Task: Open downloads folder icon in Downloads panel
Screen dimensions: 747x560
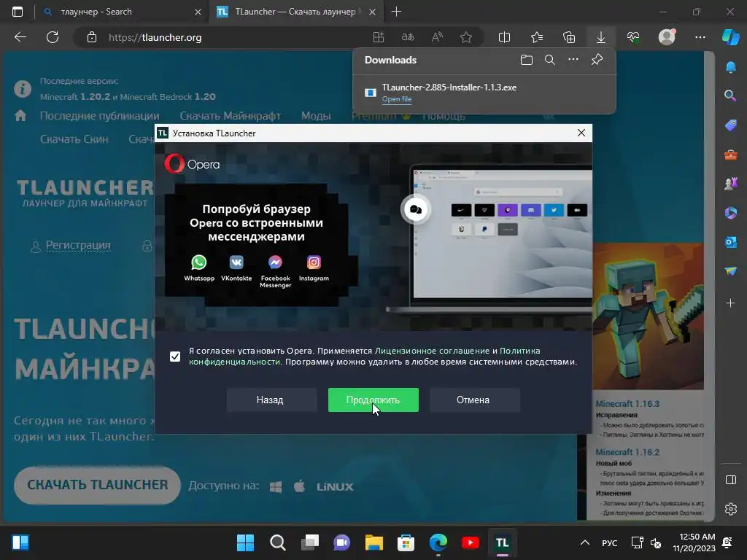Action: (527, 60)
